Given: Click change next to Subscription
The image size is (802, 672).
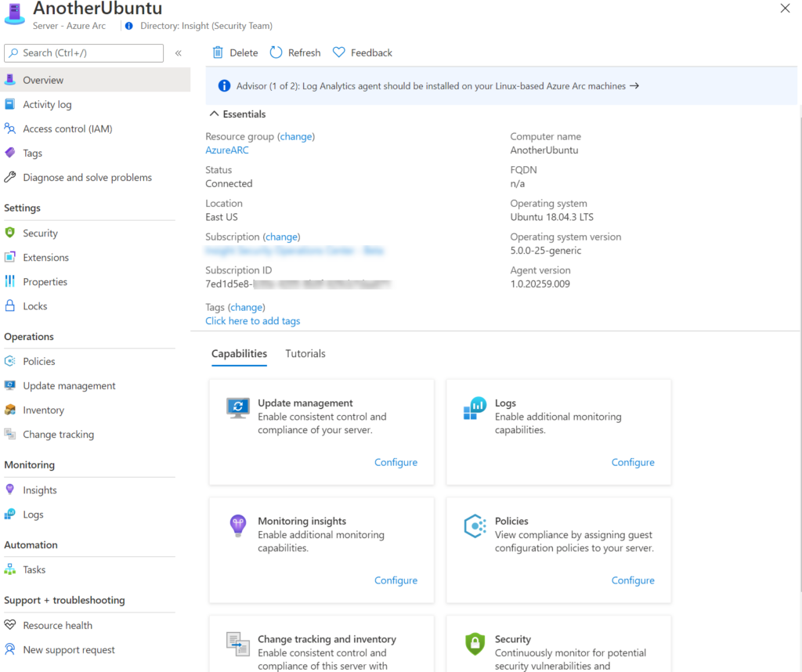Looking at the screenshot, I should 281,237.
